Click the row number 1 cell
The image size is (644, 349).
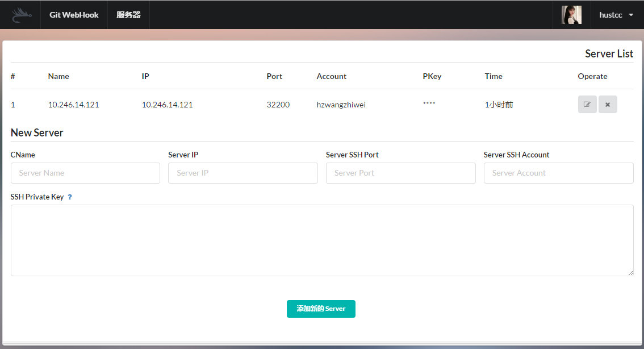[12, 105]
